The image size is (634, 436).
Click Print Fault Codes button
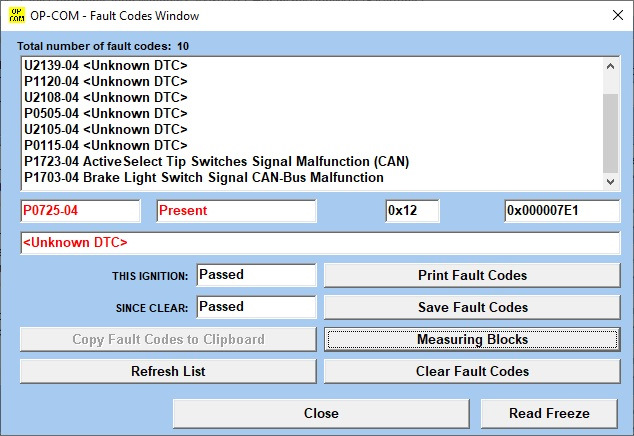click(472, 275)
